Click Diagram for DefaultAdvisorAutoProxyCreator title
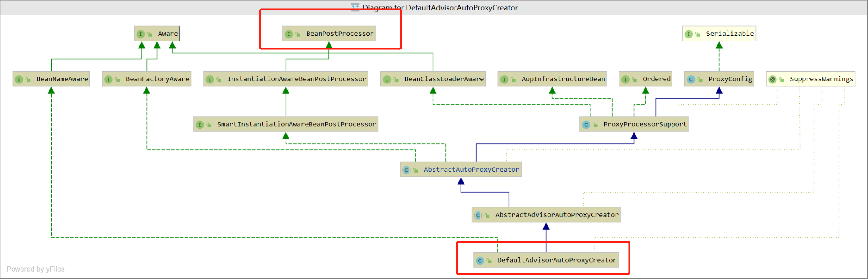This screenshot has width=868, height=279. [440, 7]
